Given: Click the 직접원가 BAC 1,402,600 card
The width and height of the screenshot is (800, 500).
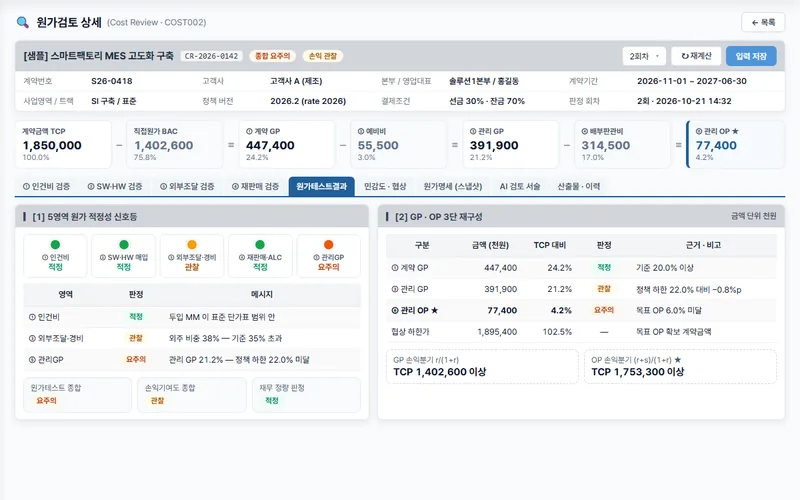Looking at the screenshot, I should pos(174,144).
